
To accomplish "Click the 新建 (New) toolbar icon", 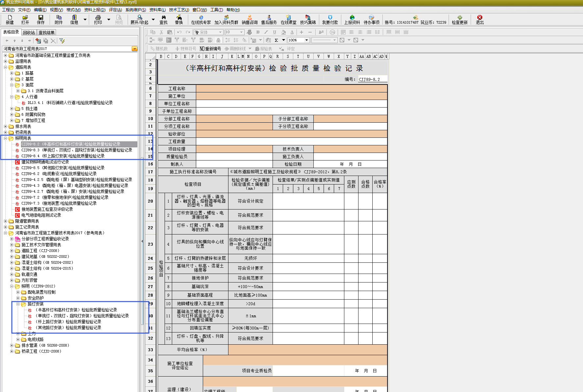I will (10, 19).
